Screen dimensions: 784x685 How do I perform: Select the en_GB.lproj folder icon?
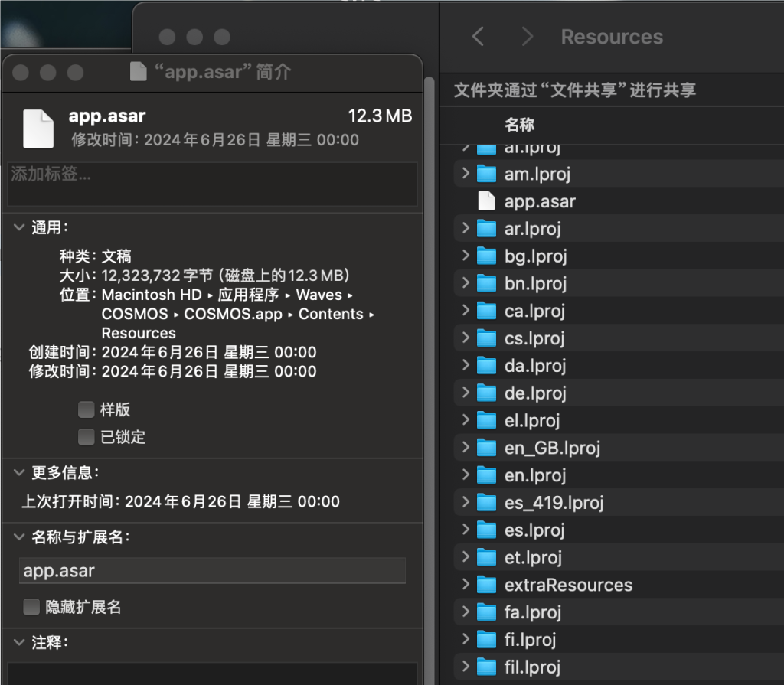point(486,448)
